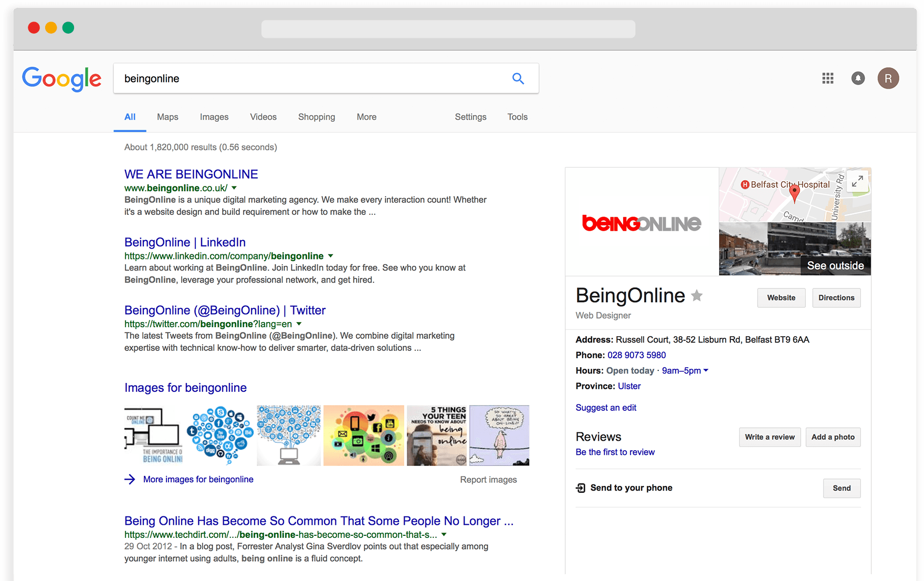Open the Google apps grid

tap(828, 78)
